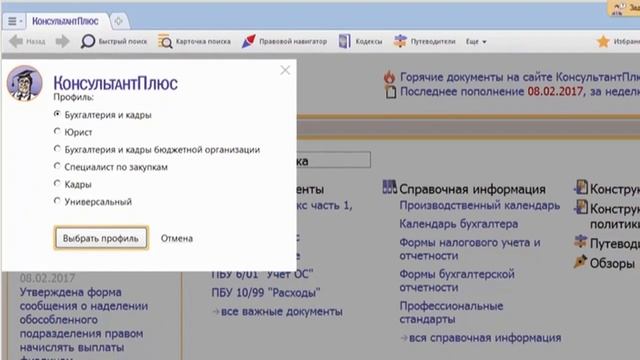This screenshot has width=640, height=360.
Task: Open Производственный календарь link
Action: pos(480,205)
